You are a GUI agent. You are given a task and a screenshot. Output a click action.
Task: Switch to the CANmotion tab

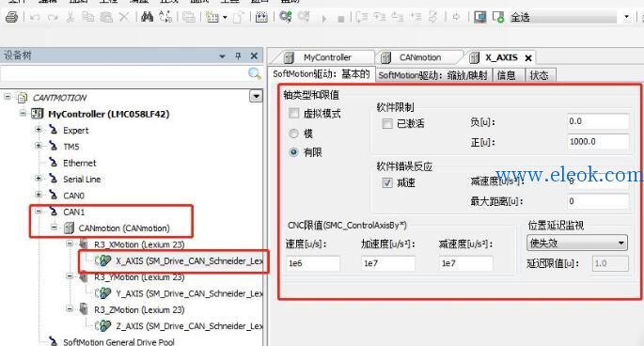coord(419,57)
